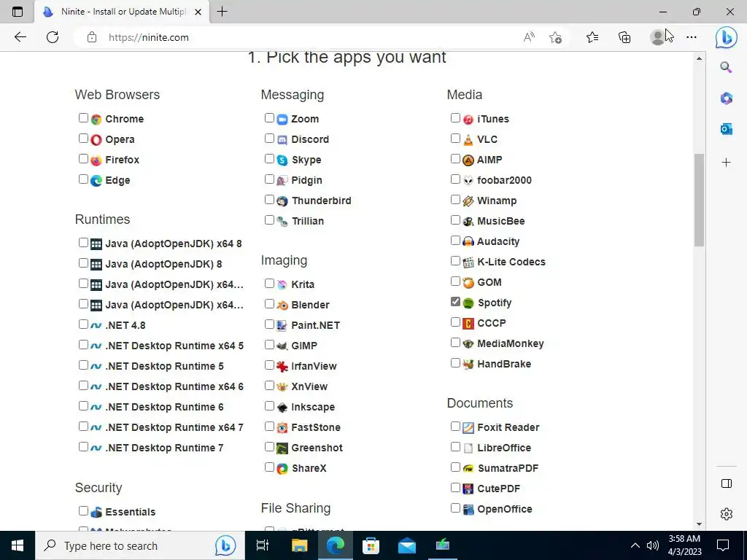
Task: Click scrollbar down arrow
Action: pos(699,524)
